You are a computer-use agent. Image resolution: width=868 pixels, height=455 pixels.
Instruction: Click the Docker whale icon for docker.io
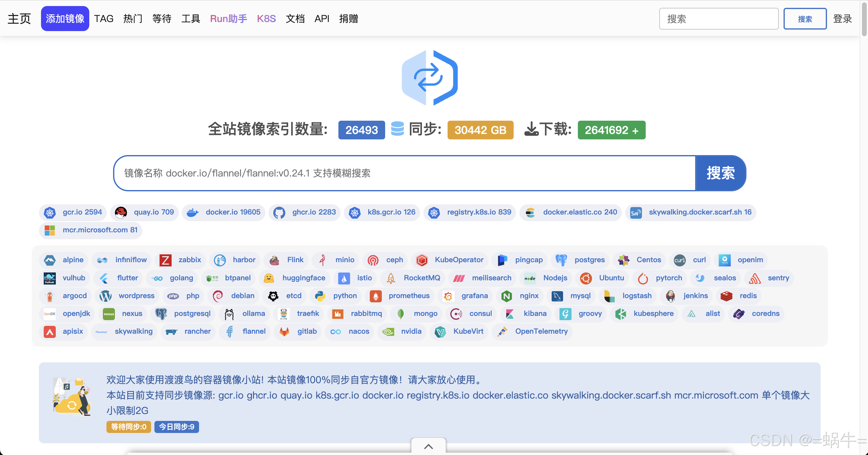coord(192,212)
